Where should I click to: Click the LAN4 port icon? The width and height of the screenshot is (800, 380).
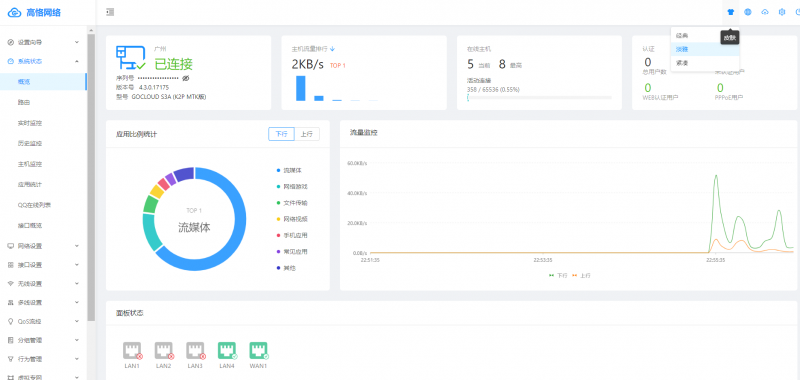pyautogui.click(x=227, y=351)
